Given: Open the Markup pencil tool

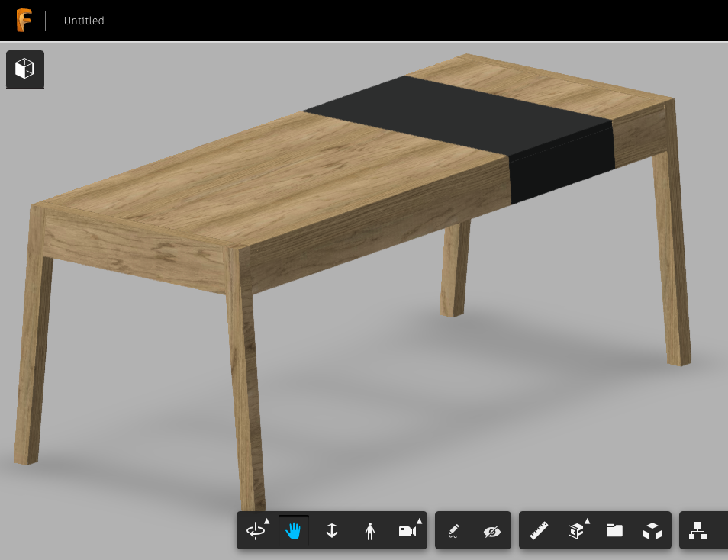Looking at the screenshot, I should tap(453, 531).
